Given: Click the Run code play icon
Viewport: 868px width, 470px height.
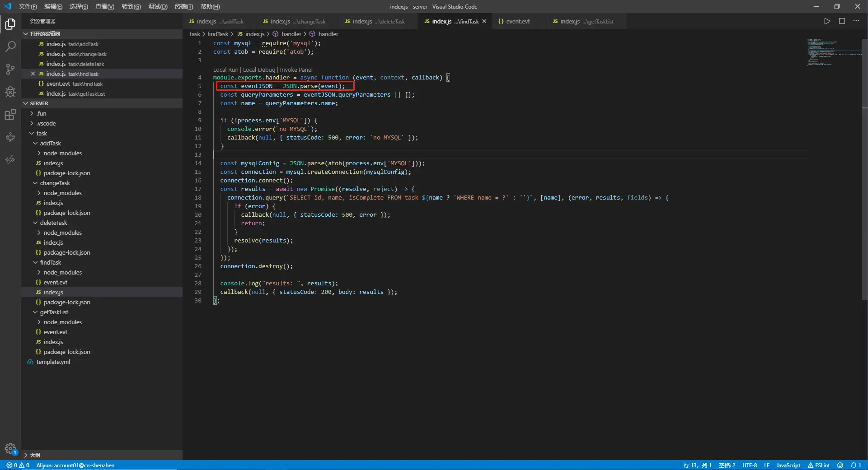Looking at the screenshot, I should coord(827,21).
